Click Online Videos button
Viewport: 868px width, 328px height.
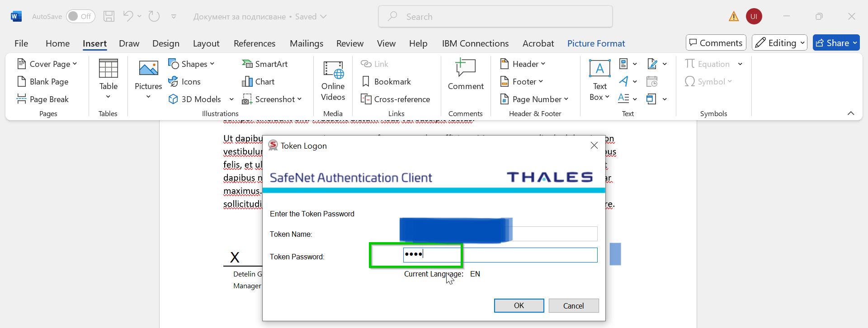[333, 81]
